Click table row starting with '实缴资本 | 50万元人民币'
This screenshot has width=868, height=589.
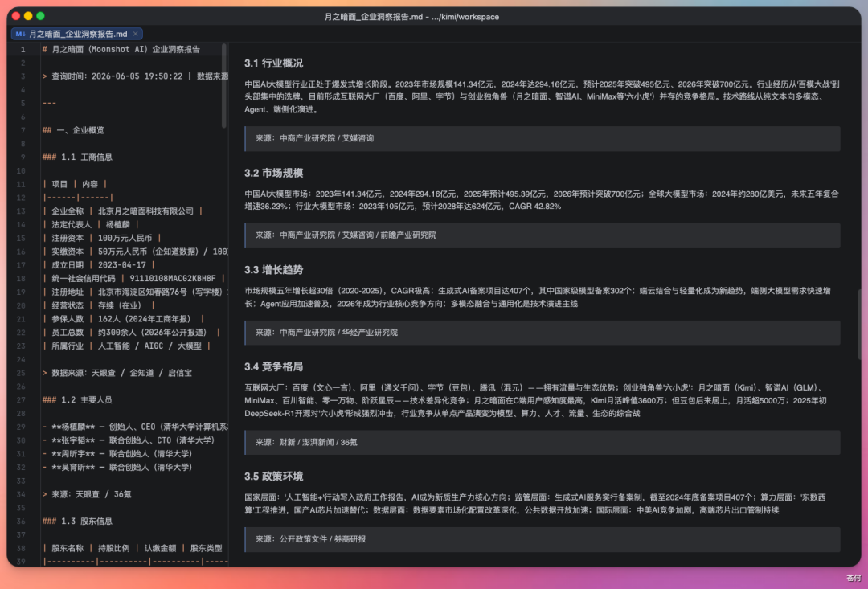pyautogui.click(x=135, y=252)
